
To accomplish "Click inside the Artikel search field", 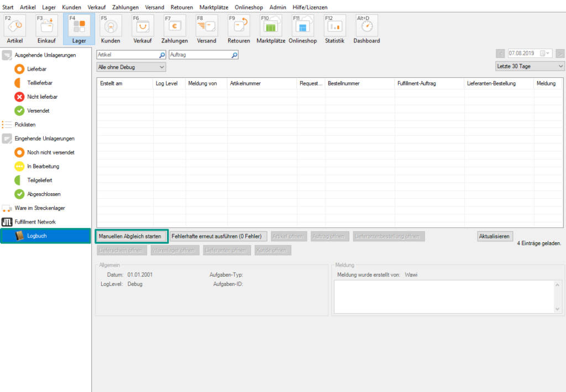I will click(x=127, y=55).
